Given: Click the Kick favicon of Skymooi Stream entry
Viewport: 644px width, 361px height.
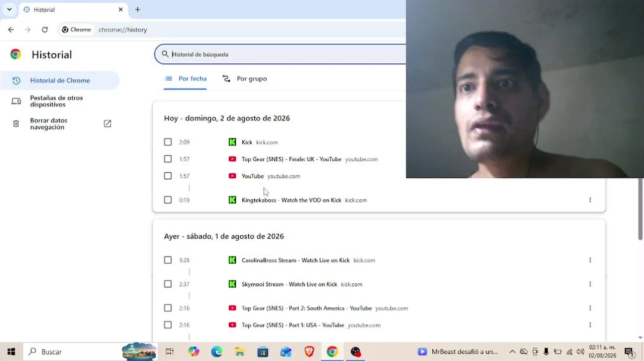Looking at the screenshot, I should (232, 284).
